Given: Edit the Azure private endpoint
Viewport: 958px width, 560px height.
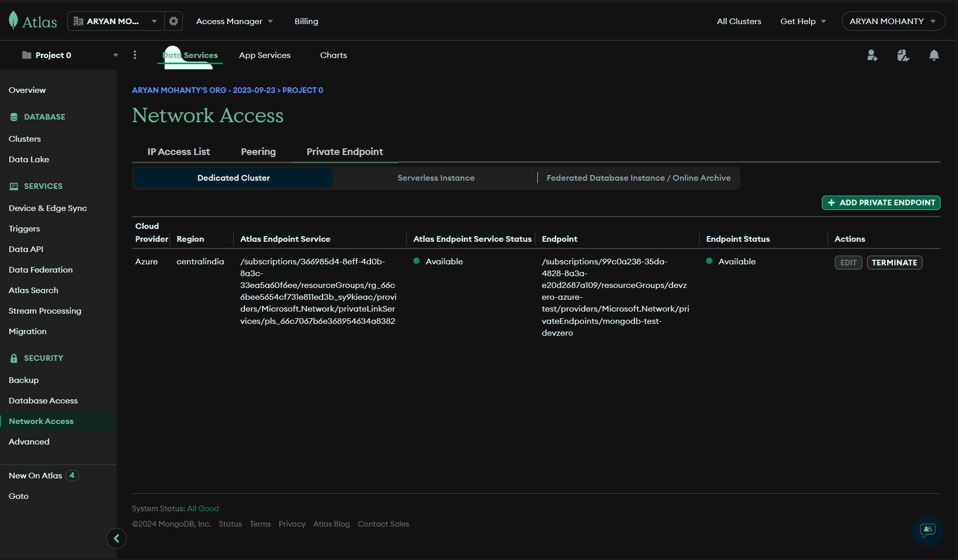Looking at the screenshot, I should pos(849,262).
